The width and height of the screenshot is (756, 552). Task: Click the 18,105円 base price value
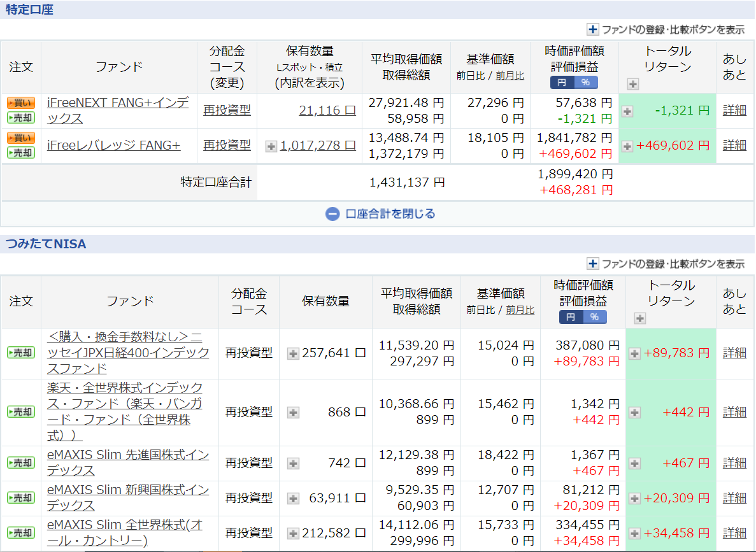[x=496, y=138]
